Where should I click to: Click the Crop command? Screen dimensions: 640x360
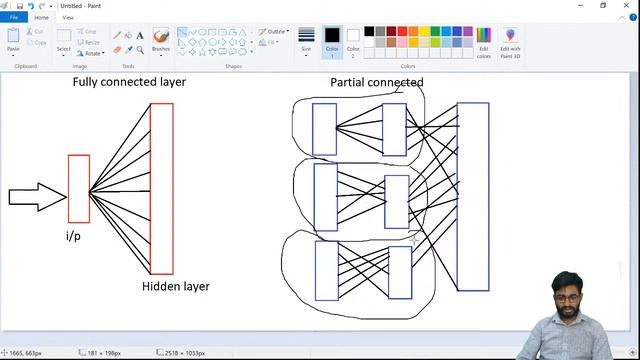pos(87,31)
